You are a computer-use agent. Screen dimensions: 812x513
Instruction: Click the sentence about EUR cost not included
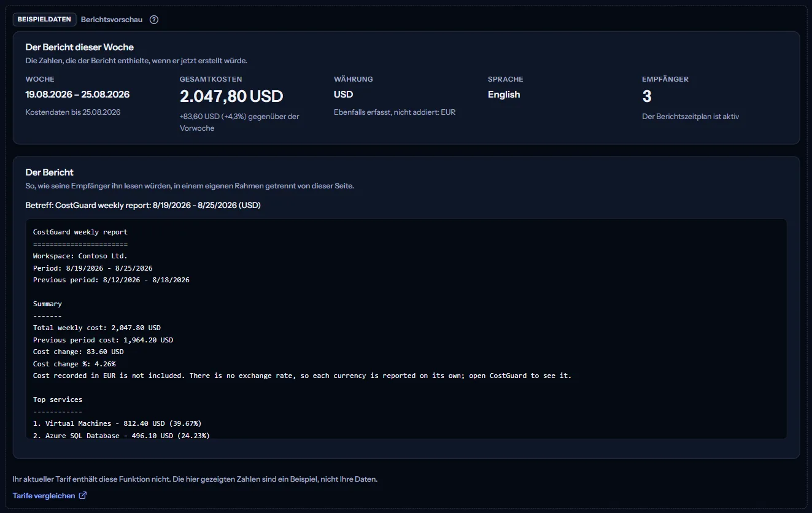coord(302,376)
